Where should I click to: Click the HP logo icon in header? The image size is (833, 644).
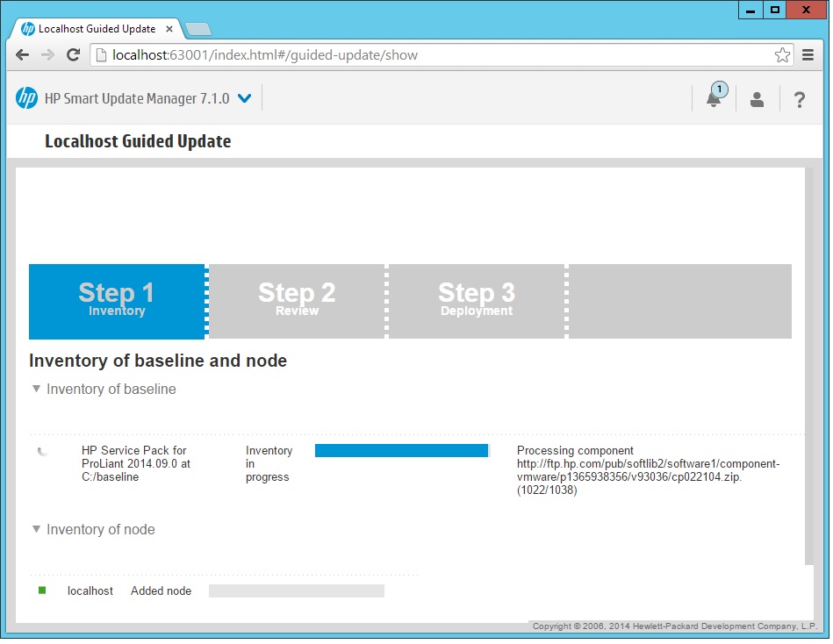[x=26, y=98]
